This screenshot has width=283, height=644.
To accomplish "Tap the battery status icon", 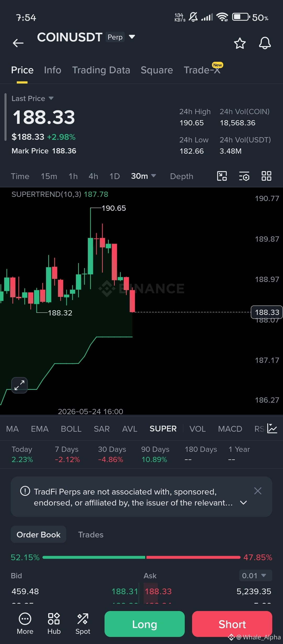I will click(241, 17).
